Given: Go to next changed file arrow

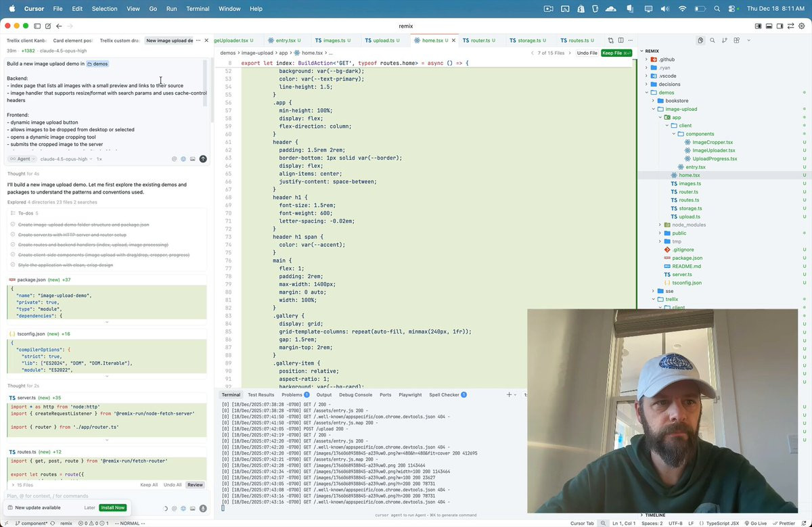Looking at the screenshot, I should pyautogui.click(x=570, y=53).
